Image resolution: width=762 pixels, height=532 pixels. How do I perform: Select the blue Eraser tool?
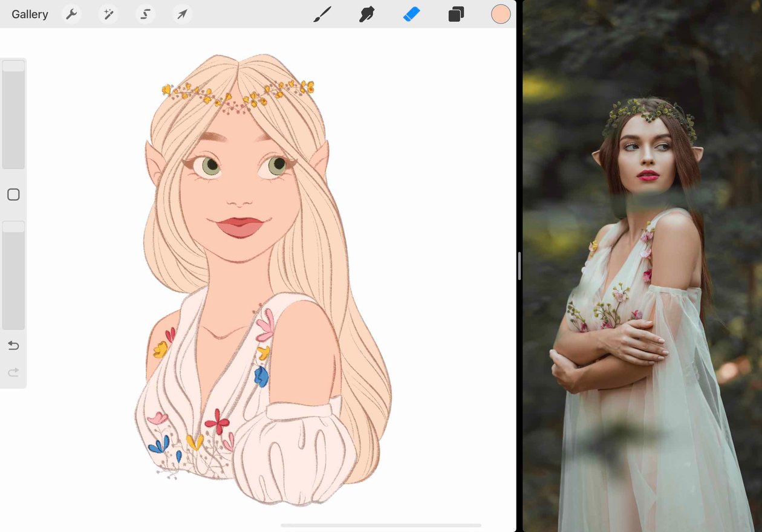pos(411,14)
